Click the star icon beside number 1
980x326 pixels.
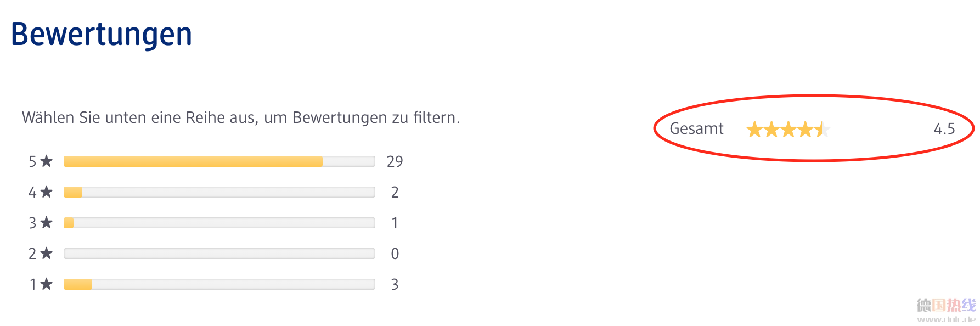(47, 284)
